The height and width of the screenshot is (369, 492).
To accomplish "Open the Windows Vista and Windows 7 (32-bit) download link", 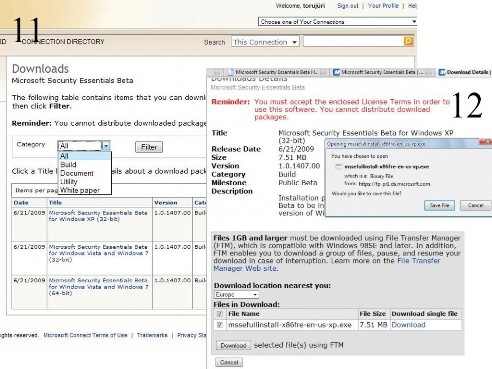I will click(x=98, y=253).
